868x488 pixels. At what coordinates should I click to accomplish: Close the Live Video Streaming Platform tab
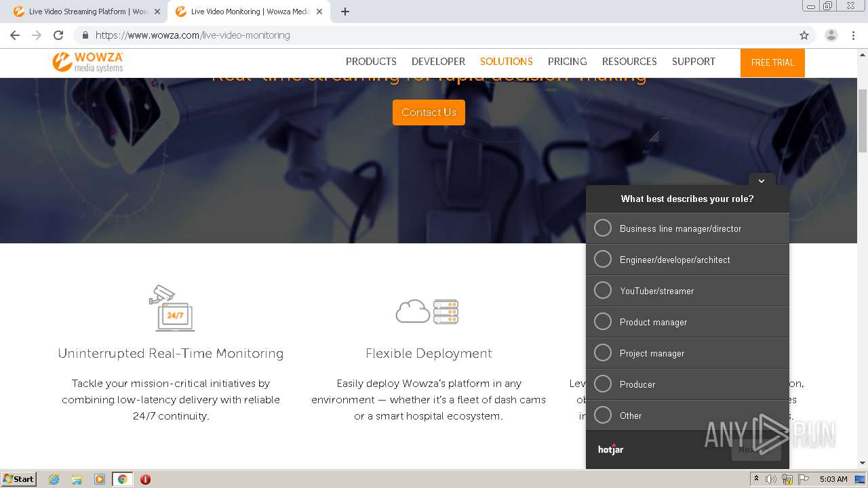157,12
